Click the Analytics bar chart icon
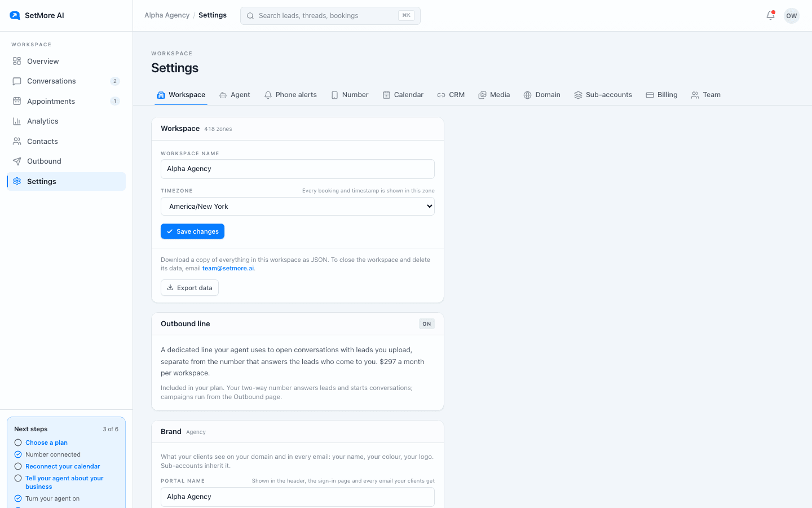This screenshot has width=812, height=508. (17, 121)
